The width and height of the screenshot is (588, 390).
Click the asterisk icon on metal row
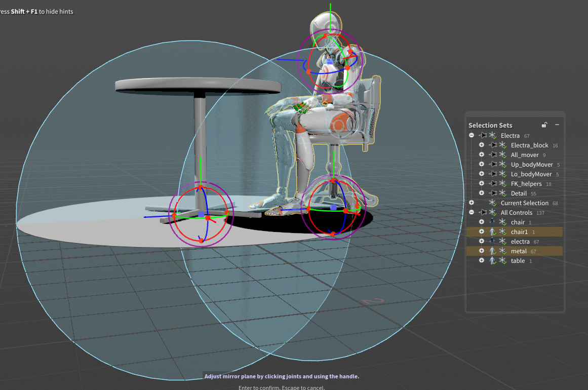503,251
